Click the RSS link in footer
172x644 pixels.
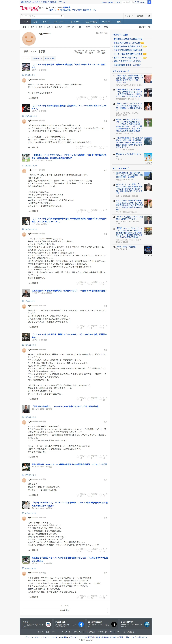117,632
